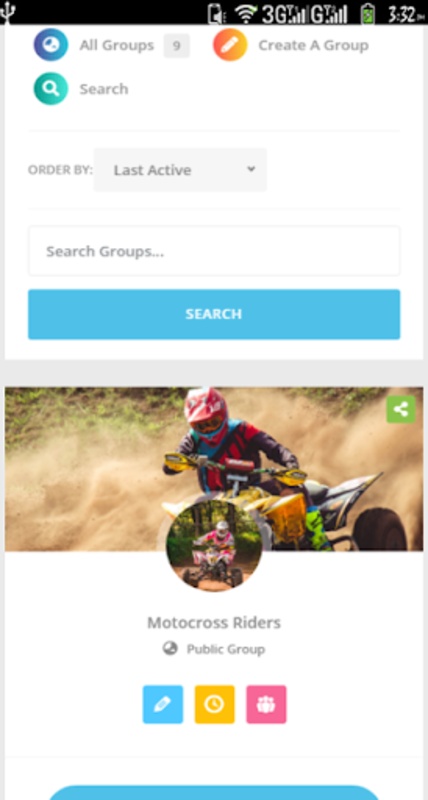Click the Public Group globe icon
Viewport: 428px width, 800px height.
(170, 649)
